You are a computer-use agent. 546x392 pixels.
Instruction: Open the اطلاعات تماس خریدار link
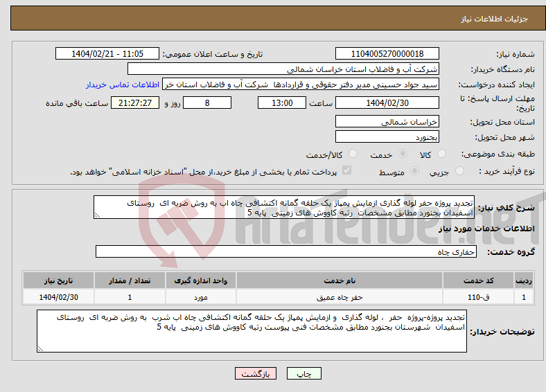point(123,84)
